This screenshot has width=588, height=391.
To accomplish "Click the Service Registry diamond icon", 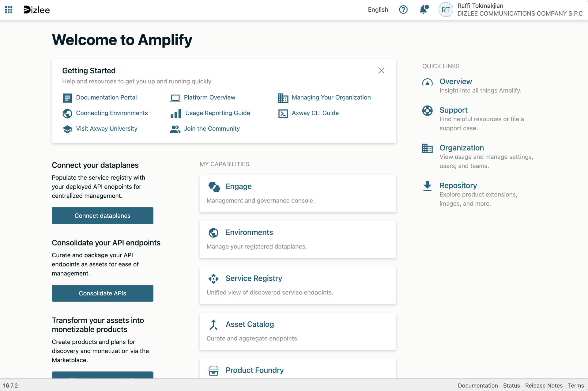I will pyautogui.click(x=213, y=279).
